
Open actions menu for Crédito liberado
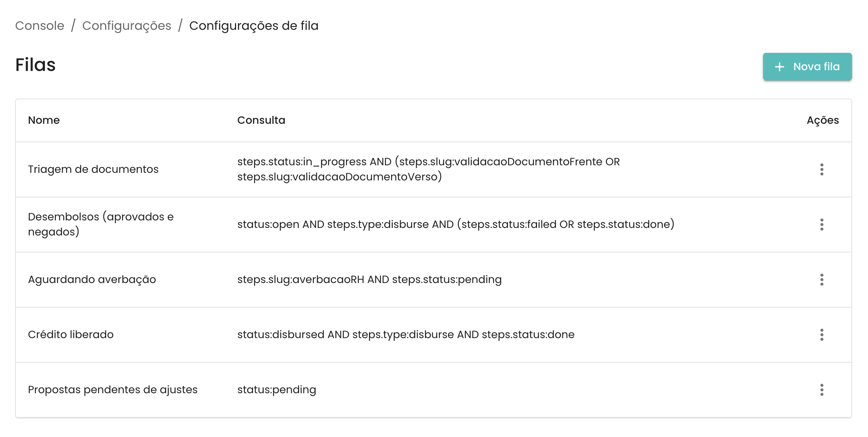coord(822,335)
